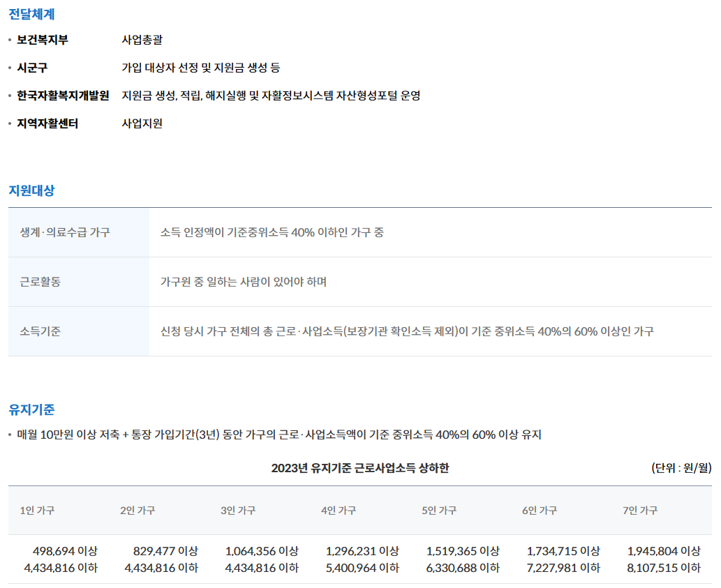Click the 지원대상 section heading

31,190
